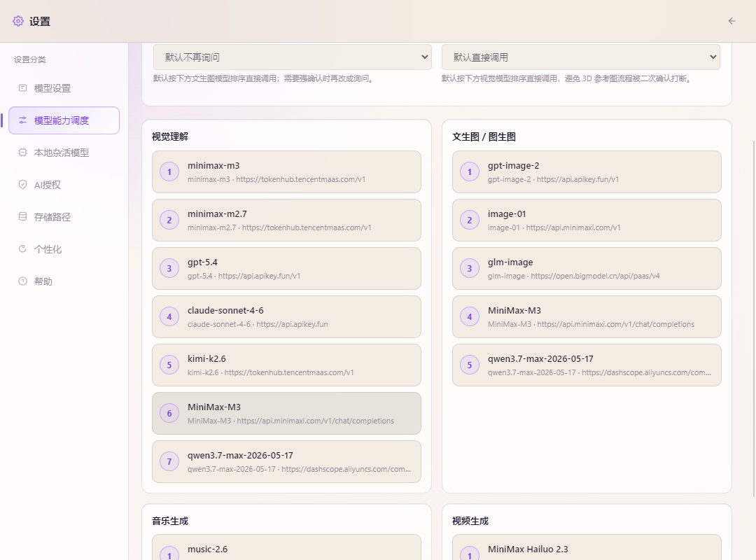
Task: Go to 本地杂活模型 category
Action: point(64,153)
